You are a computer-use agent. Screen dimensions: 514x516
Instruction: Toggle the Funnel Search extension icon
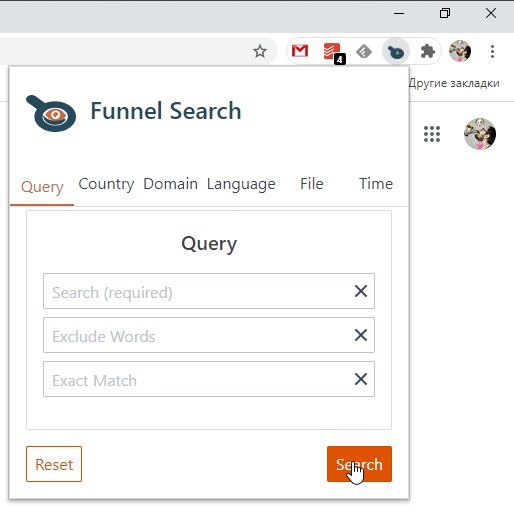396,52
